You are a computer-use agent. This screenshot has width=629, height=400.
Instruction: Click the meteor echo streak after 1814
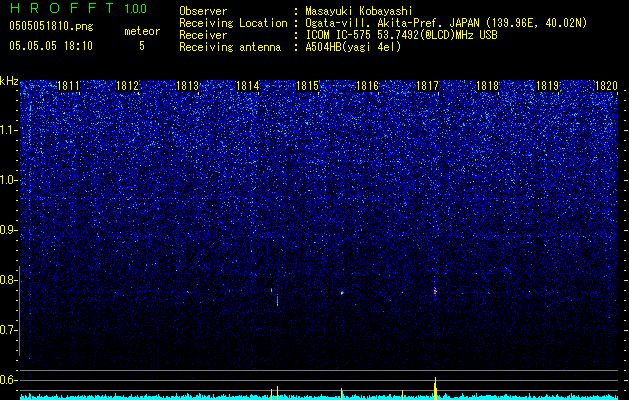coord(277,301)
